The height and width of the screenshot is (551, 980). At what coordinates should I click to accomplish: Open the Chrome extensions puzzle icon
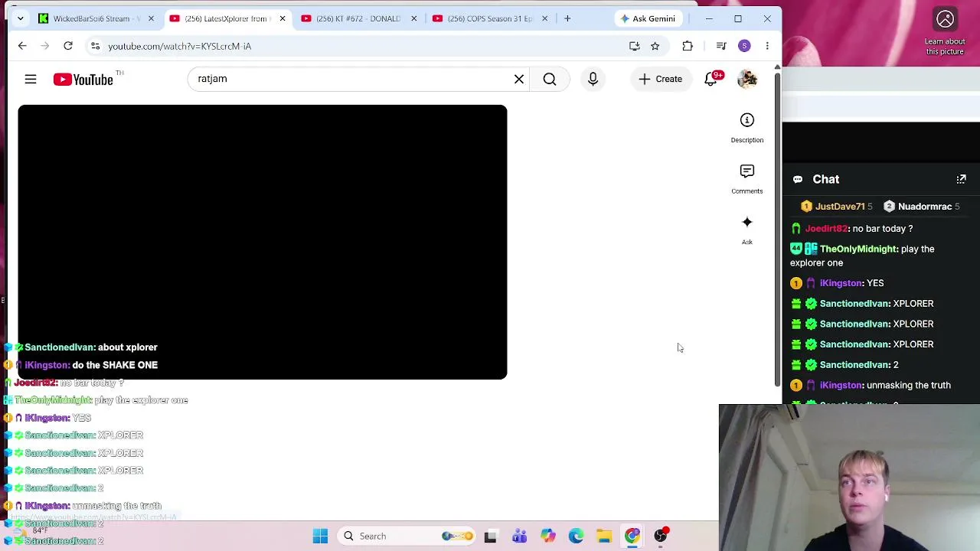tap(688, 46)
